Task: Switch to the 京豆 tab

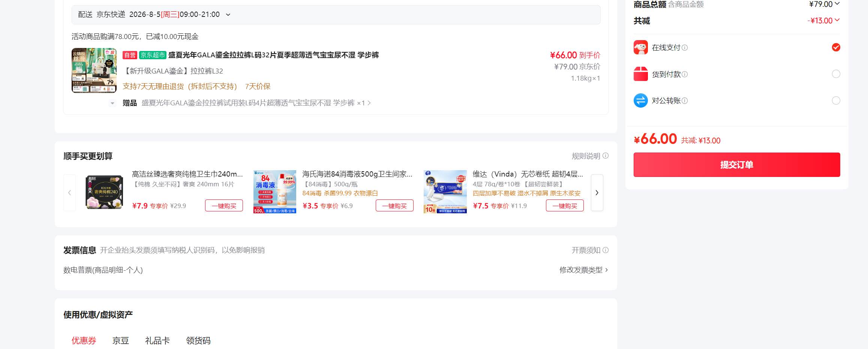Action: [x=121, y=340]
